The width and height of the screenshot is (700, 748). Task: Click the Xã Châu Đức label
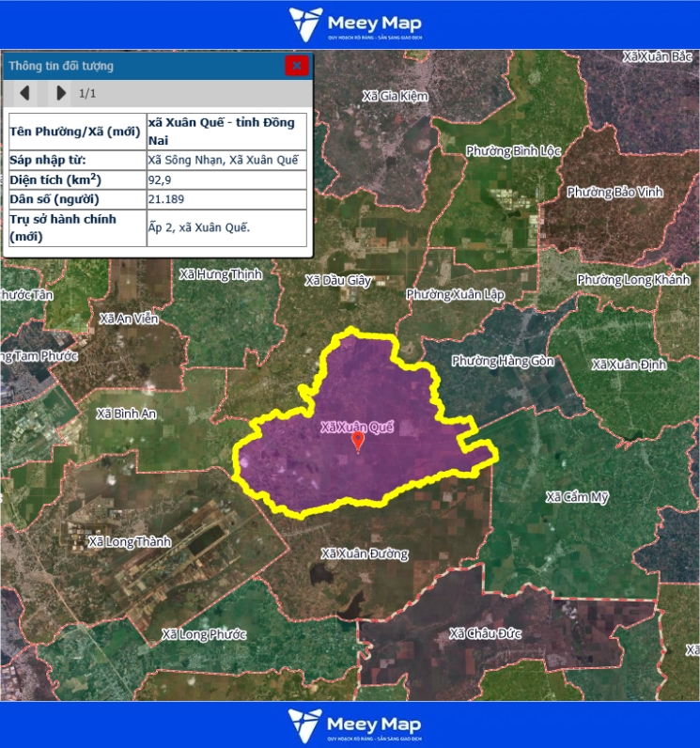[x=486, y=633]
